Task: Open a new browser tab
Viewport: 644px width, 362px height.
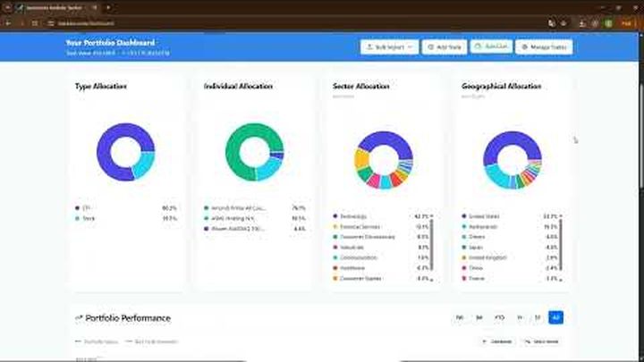Action: point(108,6)
